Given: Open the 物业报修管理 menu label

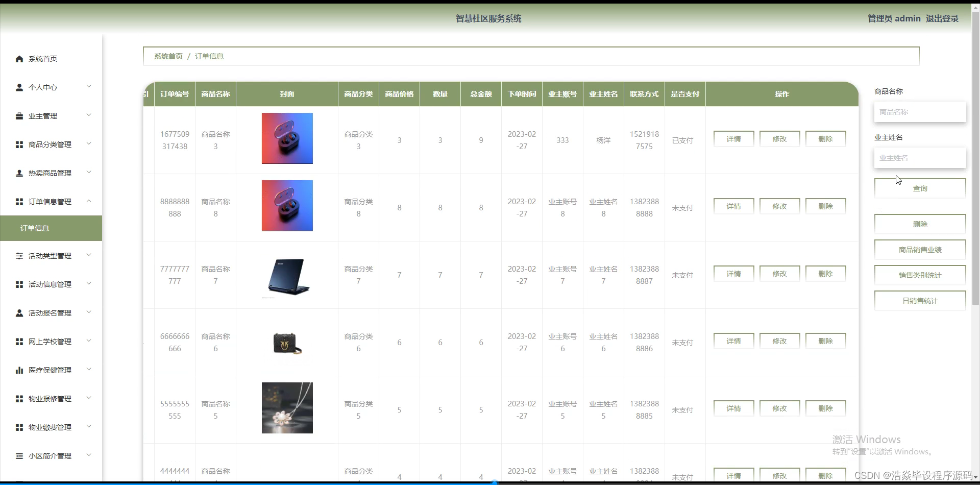Looking at the screenshot, I should pos(50,399).
